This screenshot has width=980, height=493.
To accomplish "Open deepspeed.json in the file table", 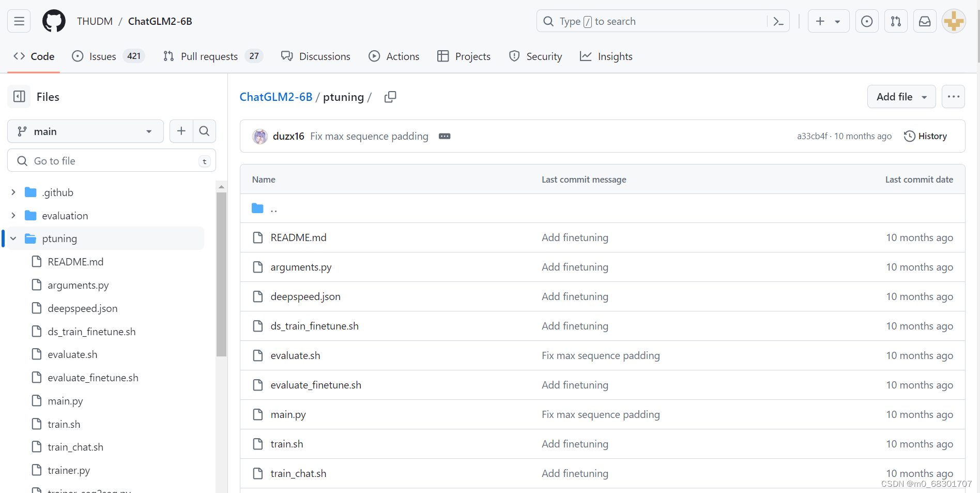I will pos(305,296).
